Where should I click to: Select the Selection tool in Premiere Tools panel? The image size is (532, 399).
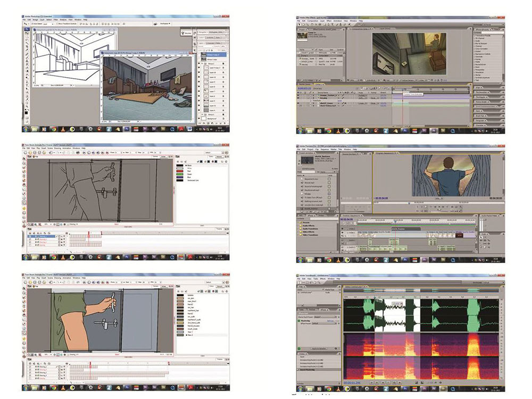481,237
